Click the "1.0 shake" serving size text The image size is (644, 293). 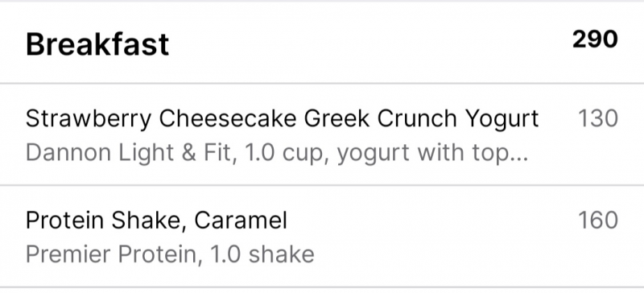262,254
